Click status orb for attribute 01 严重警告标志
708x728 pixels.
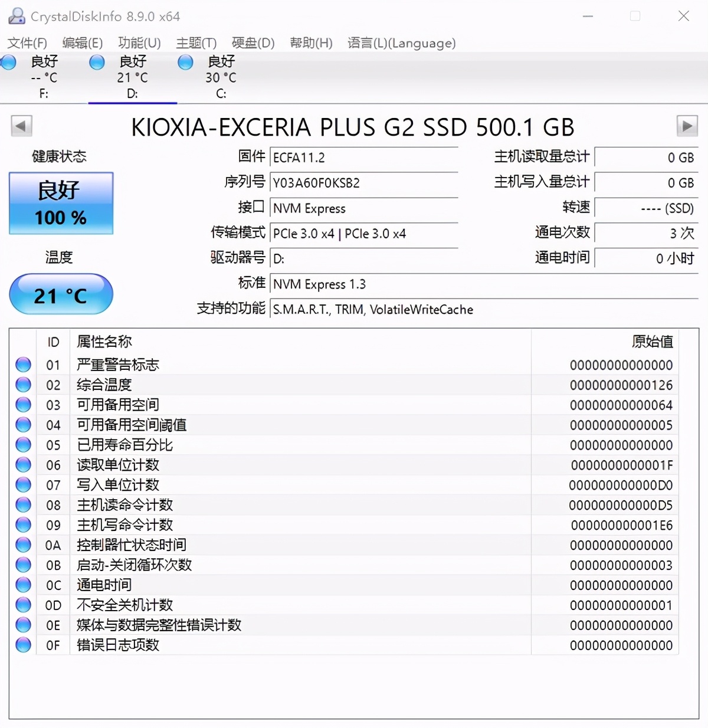tap(23, 365)
